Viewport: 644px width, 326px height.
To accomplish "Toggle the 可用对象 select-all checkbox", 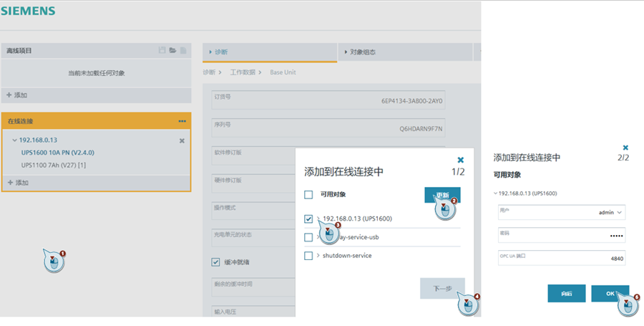I will [x=308, y=194].
